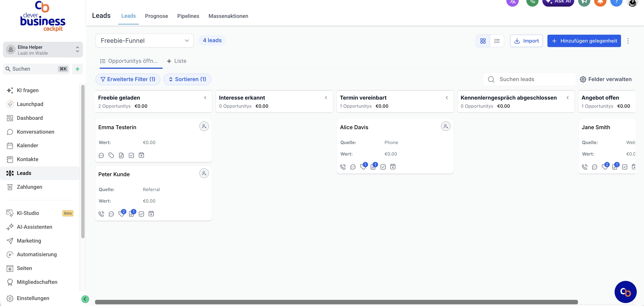
Task: Open the Freebie-Funnel pipeline dropdown
Action: click(144, 41)
